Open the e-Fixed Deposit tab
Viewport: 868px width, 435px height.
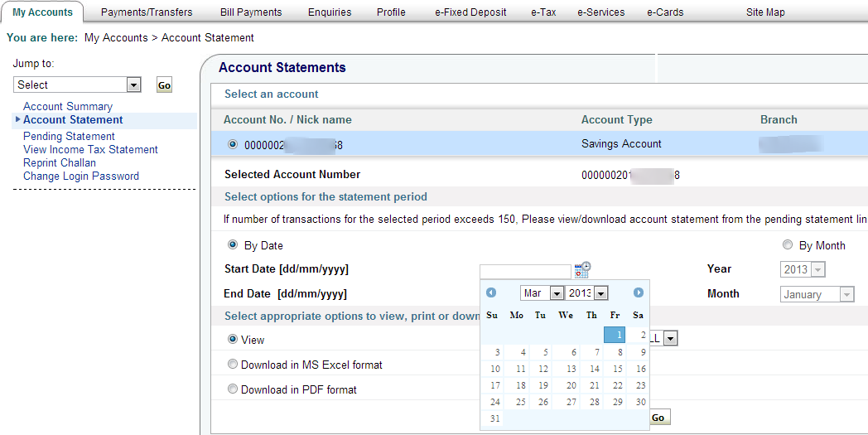click(x=470, y=12)
